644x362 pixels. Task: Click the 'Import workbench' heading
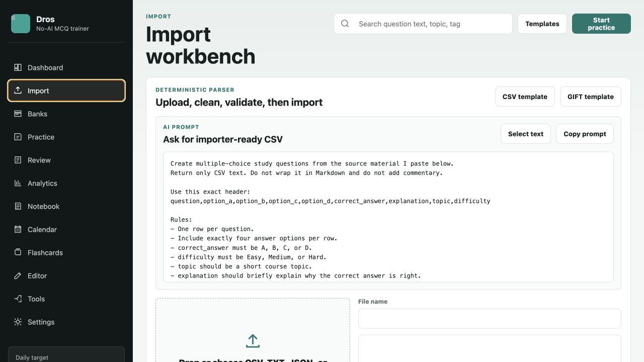pyautogui.click(x=200, y=45)
